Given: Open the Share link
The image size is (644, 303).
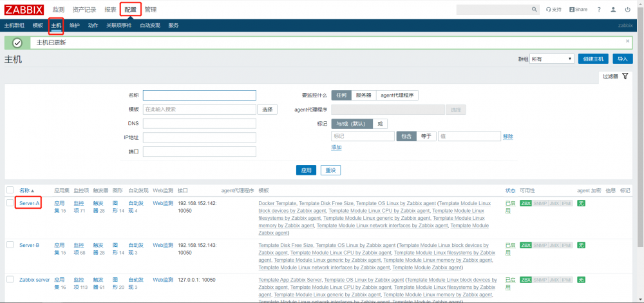Looking at the screenshot, I should pyautogui.click(x=578, y=10).
